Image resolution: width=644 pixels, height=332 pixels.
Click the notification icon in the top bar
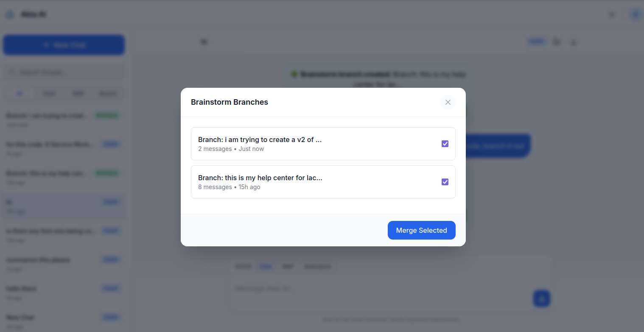pos(611,14)
